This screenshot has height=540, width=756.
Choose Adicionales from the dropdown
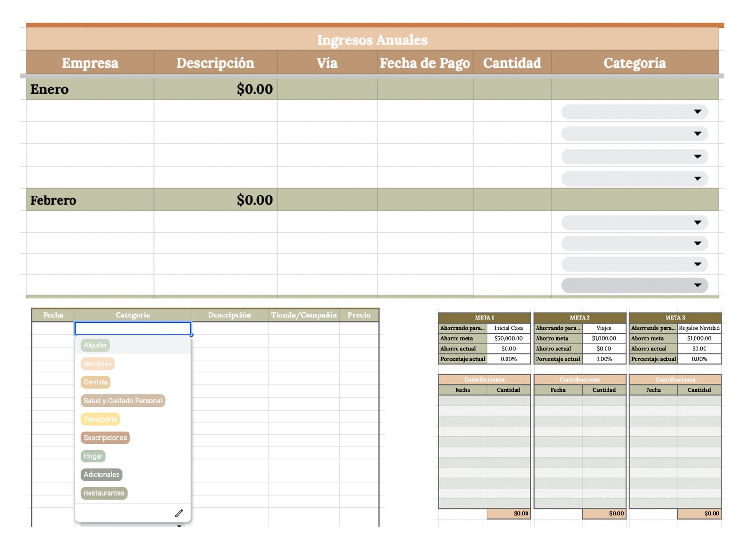click(101, 475)
